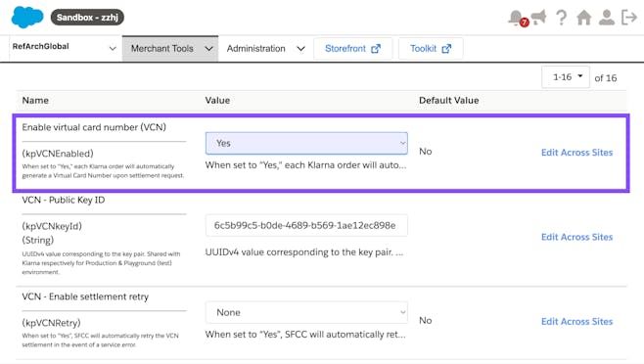The height and width of the screenshot is (364, 644).
Task: Open the Merchant Tools menu
Action: [170, 49]
